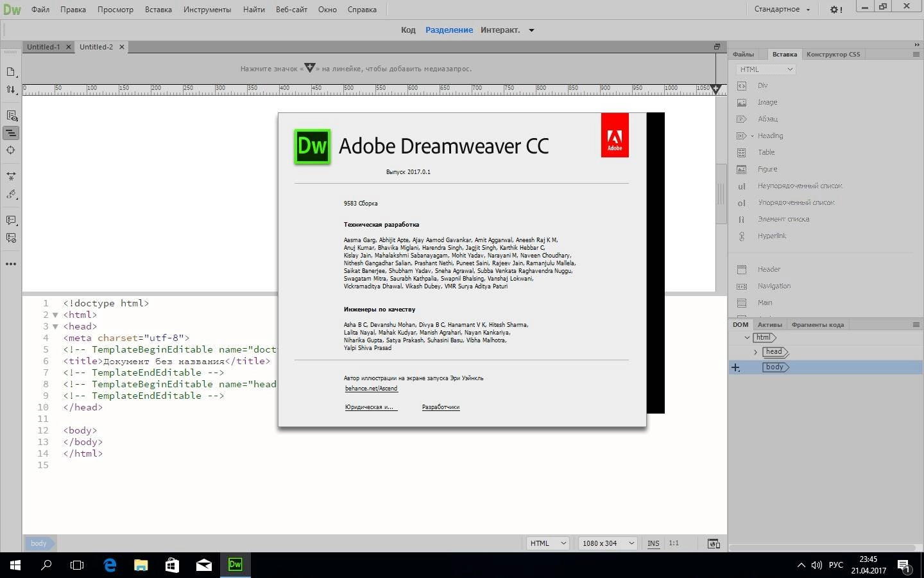Switch to Интеракт. live view
This screenshot has width=924, height=578.
pyautogui.click(x=500, y=30)
